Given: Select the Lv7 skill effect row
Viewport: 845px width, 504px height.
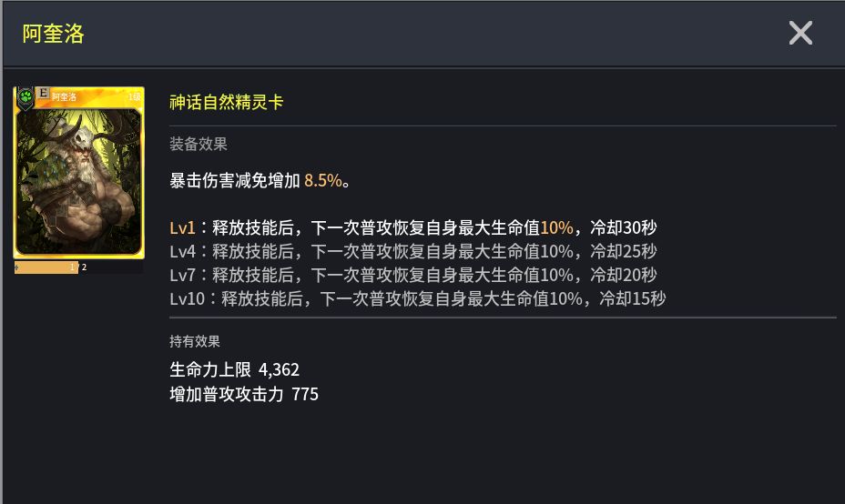Looking at the screenshot, I should pos(412,275).
